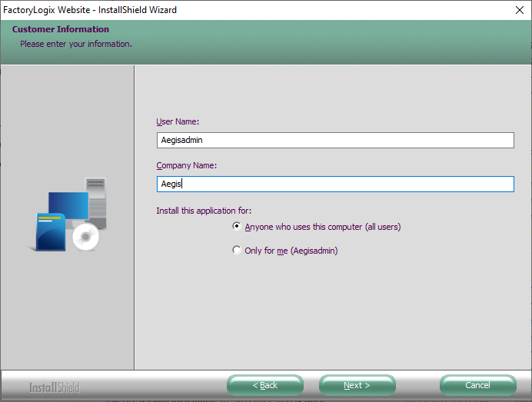Screen dimensions: 532x402
Task: Click the 'User Name:' label
Action: [x=178, y=121]
